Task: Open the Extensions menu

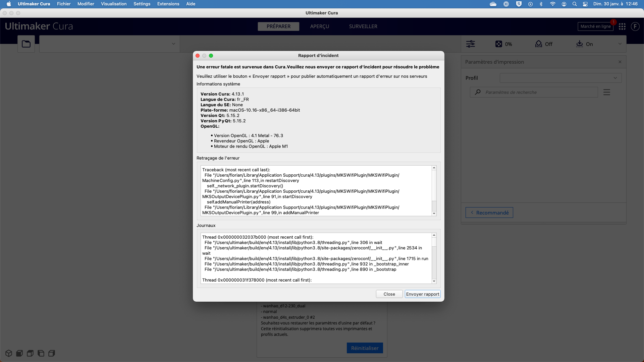Action: click(168, 4)
